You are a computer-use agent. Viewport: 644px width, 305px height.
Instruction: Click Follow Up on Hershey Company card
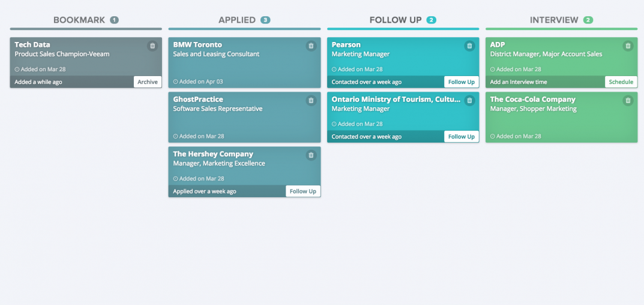tap(302, 192)
